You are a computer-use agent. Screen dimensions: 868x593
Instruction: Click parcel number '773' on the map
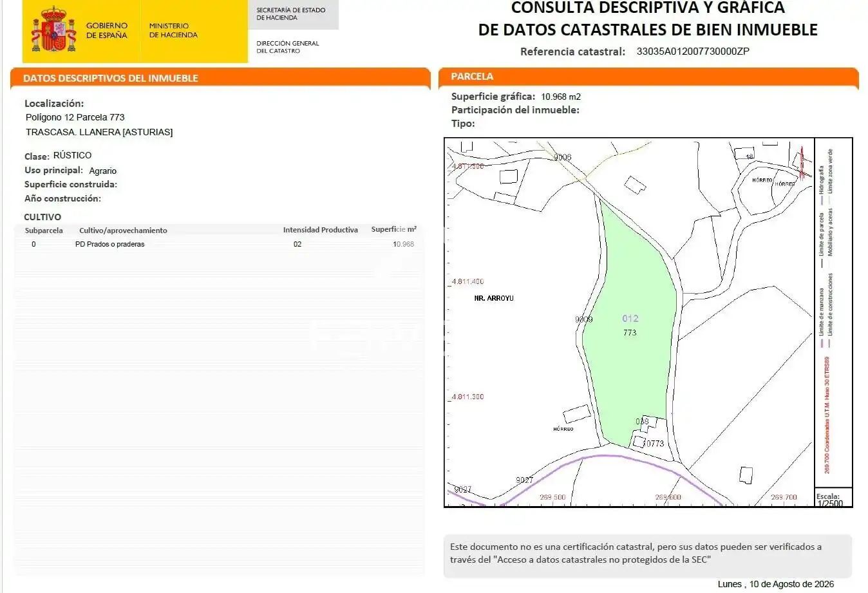point(630,333)
